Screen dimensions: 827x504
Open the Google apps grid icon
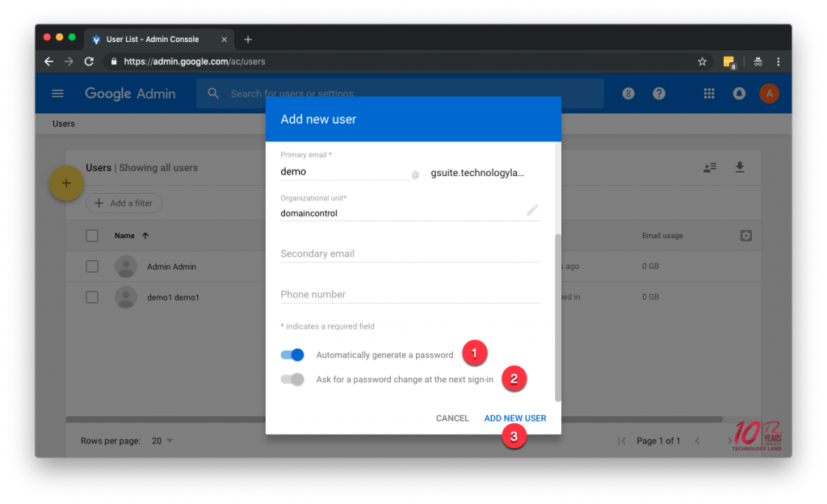pyautogui.click(x=709, y=93)
